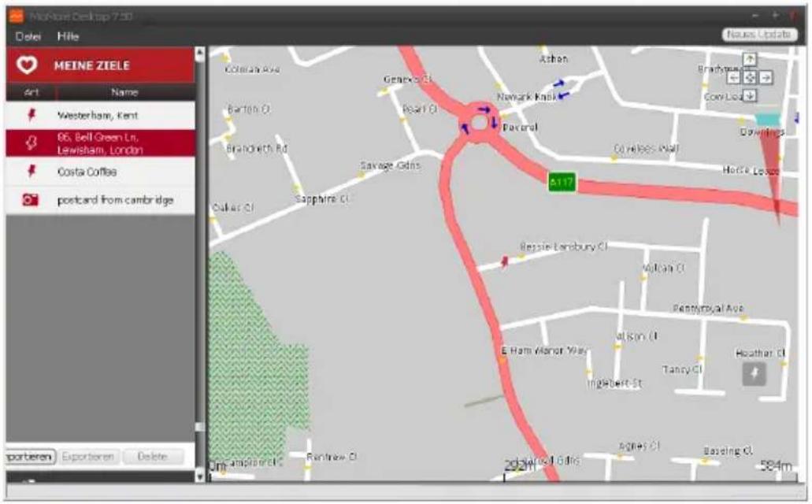Click the Delete button
Image resolution: width=812 pixels, height=504 pixels.
[153, 457]
